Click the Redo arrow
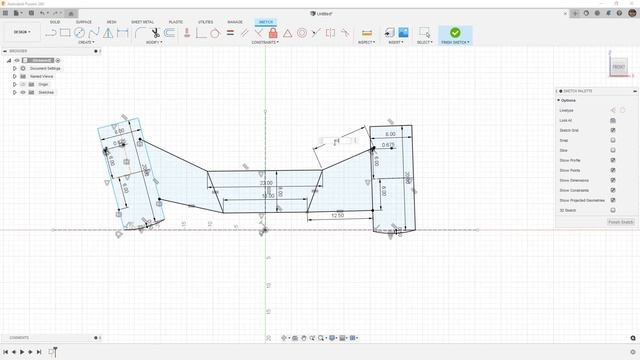The height and width of the screenshot is (360, 640). point(56,13)
